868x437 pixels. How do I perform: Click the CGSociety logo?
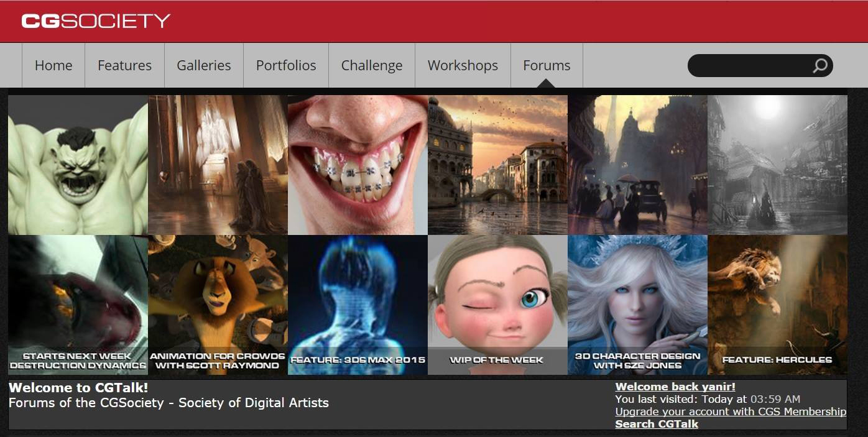click(x=96, y=21)
